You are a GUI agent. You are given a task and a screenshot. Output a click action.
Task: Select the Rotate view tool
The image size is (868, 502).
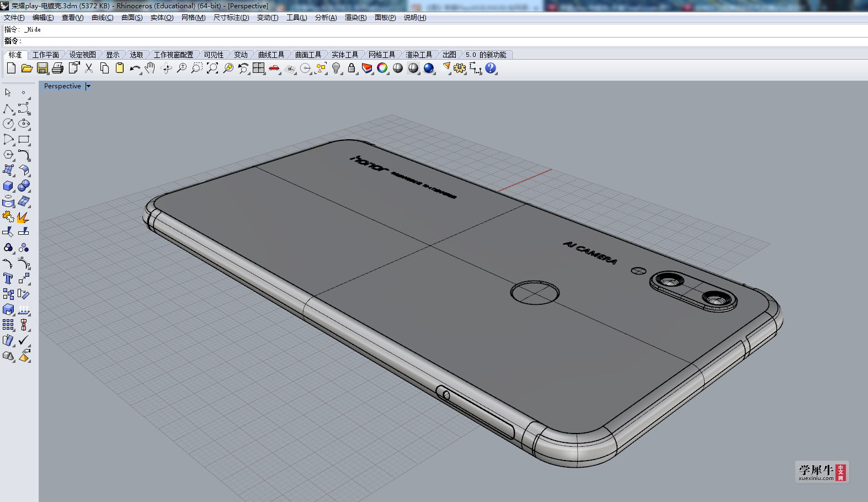166,68
